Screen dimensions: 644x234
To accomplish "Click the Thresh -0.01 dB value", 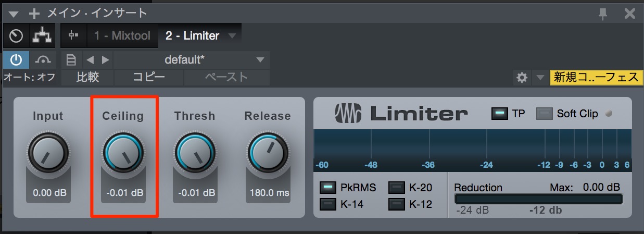I will [196, 193].
